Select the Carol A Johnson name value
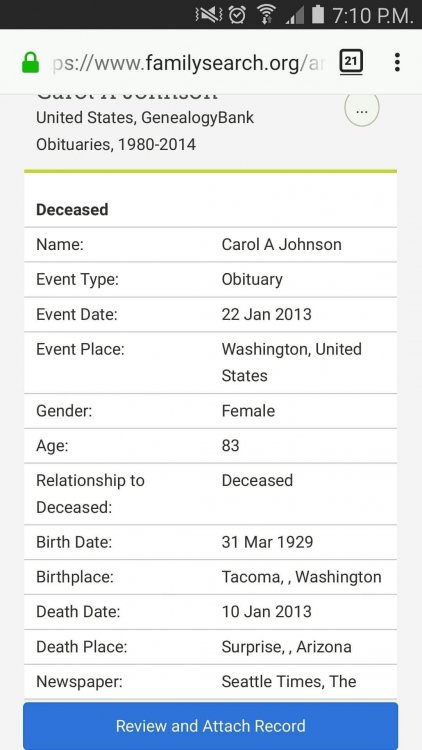 coord(281,244)
